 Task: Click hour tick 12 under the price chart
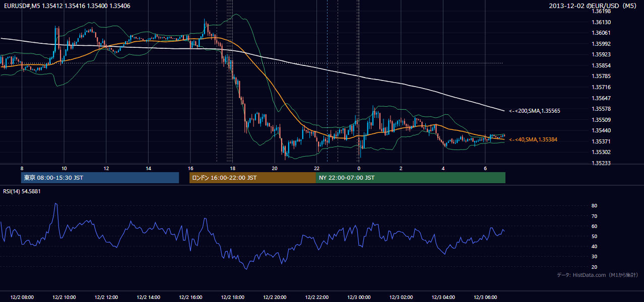(x=106, y=168)
